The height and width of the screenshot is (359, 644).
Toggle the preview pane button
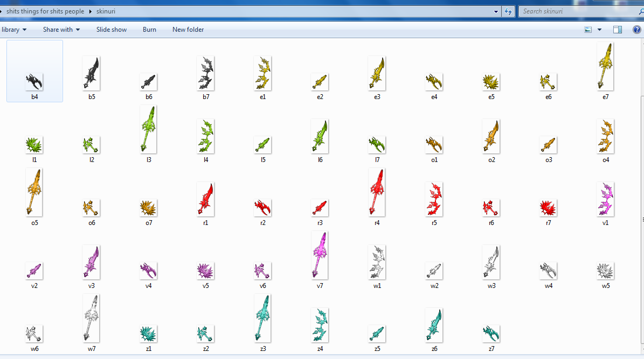(618, 30)
